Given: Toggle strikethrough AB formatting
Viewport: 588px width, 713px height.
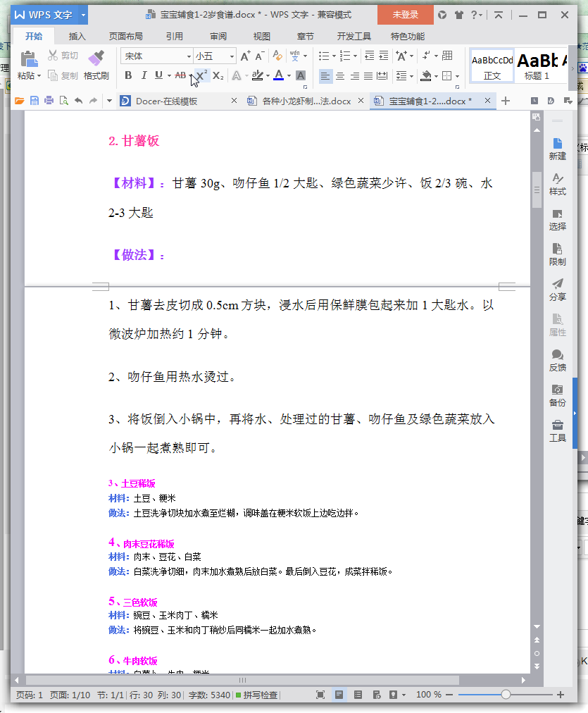Looking at the screenshot, I should pyautogui.click(x=180, y=75).
